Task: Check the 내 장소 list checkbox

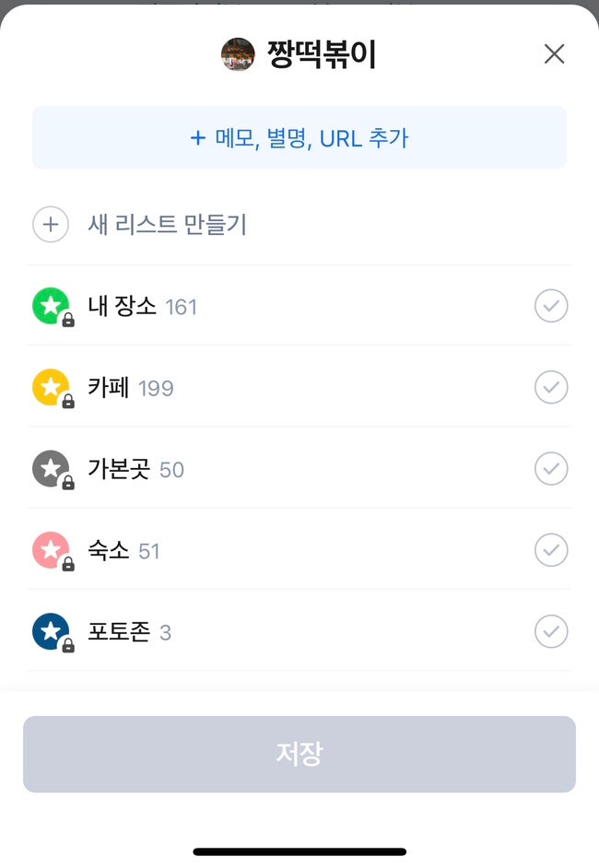Action: click(x=551, y=306)
